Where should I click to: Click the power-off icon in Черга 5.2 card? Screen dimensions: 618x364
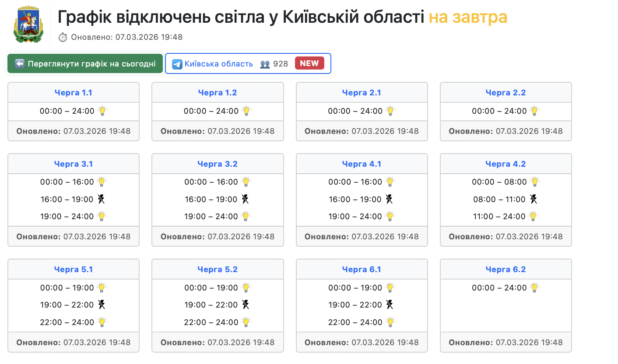coord(246,305)
